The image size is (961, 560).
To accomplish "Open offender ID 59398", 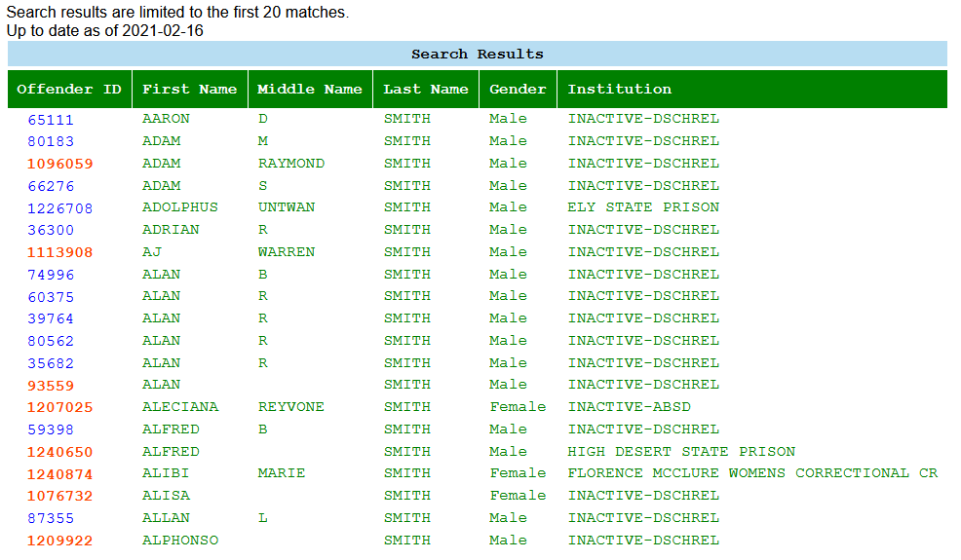I will coord(51,429).
